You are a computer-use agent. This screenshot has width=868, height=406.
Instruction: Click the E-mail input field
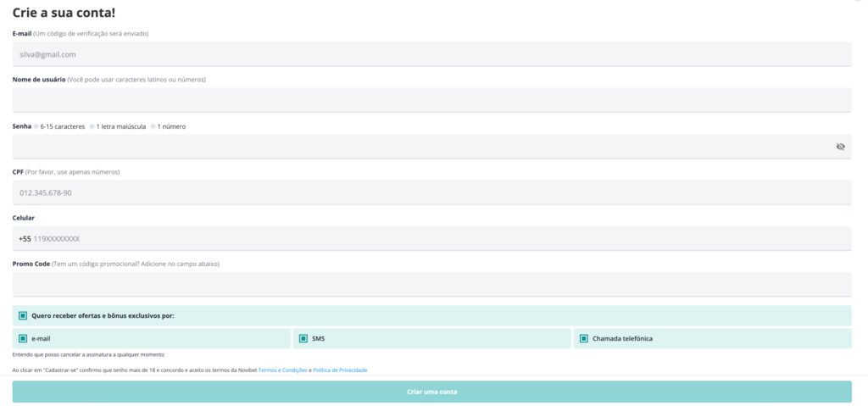pos(431,54)
